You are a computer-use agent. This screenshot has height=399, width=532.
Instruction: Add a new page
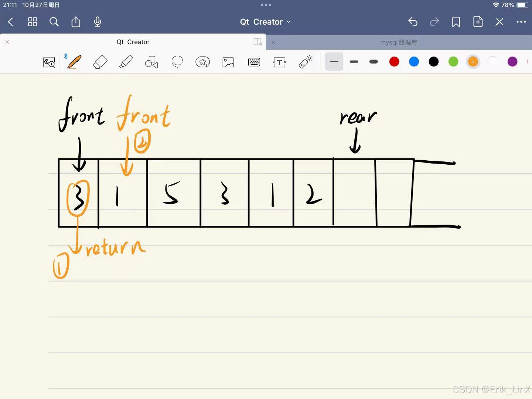[478, 21]
